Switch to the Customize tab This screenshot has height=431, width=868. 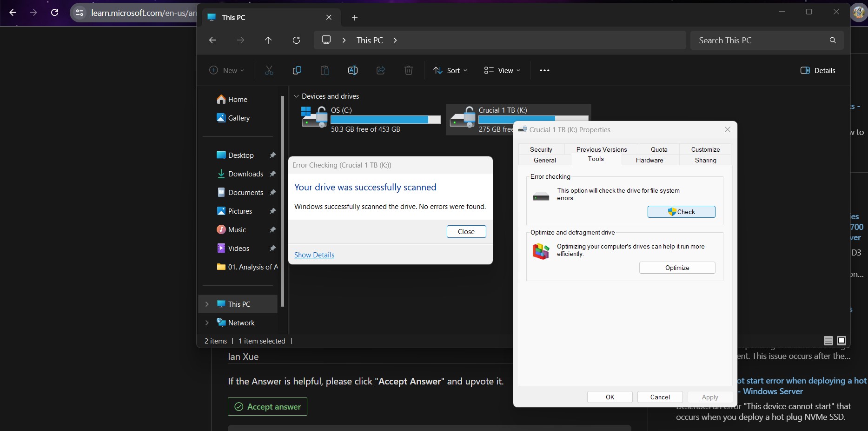coord(705,149)
